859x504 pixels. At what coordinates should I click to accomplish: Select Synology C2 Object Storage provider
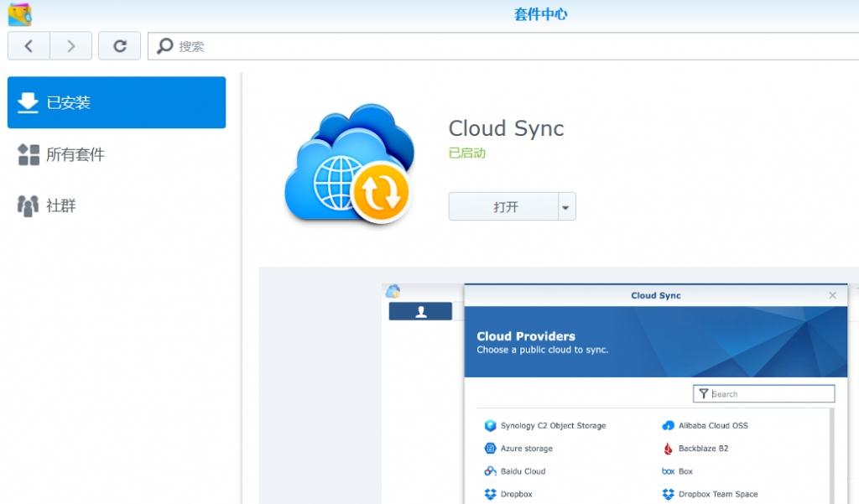pos(545,426)
